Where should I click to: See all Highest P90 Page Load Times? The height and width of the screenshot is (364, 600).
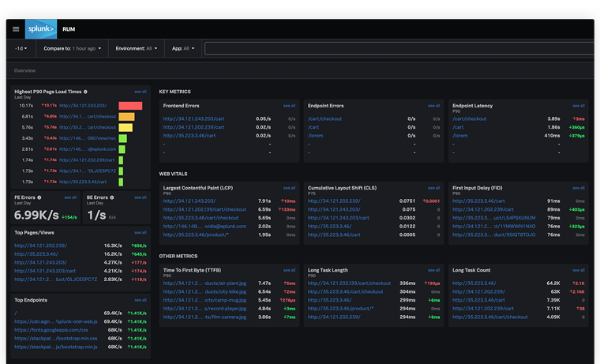[141, 92]
